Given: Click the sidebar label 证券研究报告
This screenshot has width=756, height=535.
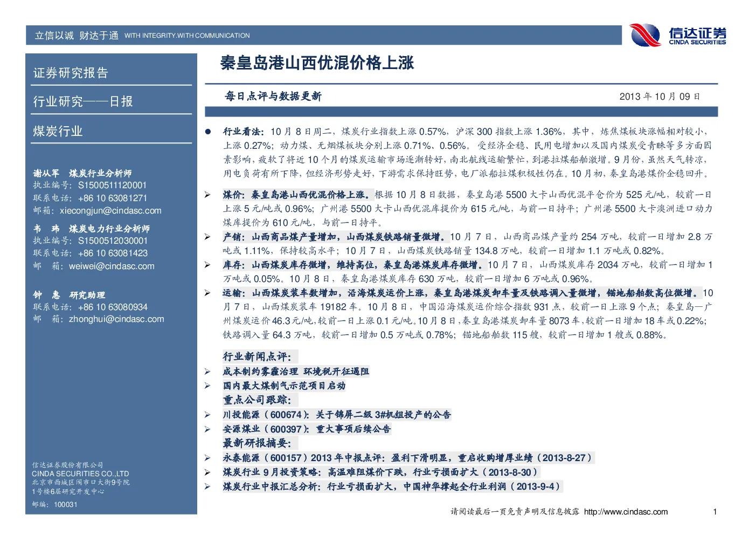Looking at the screenshot, I should pyautogui.click(x=71, y=73).
